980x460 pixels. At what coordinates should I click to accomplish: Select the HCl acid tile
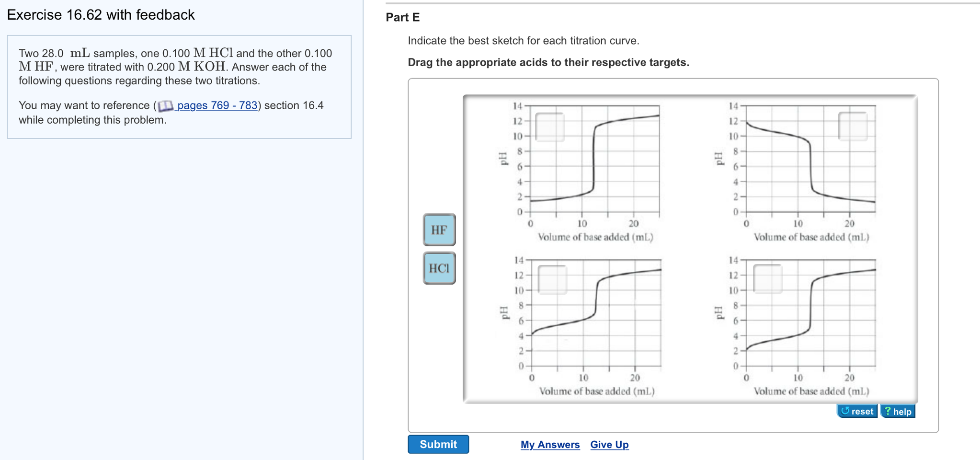coord(439,268)
